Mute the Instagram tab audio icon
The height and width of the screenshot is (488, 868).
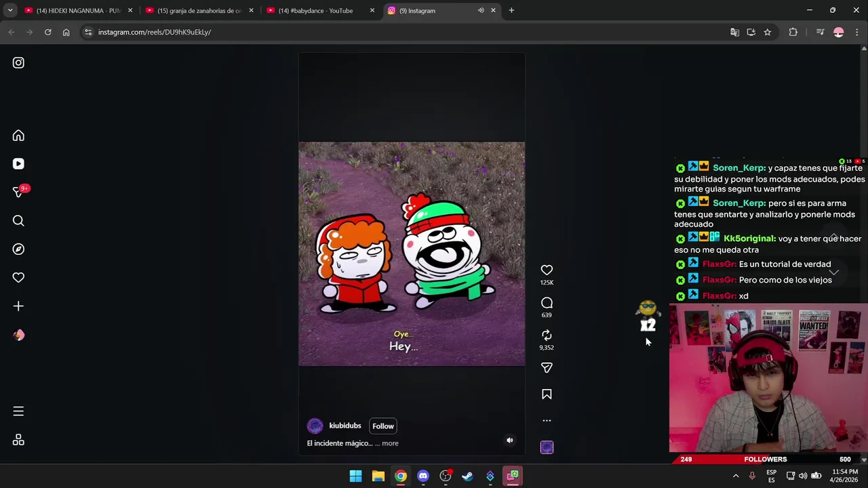click(481, 11)
